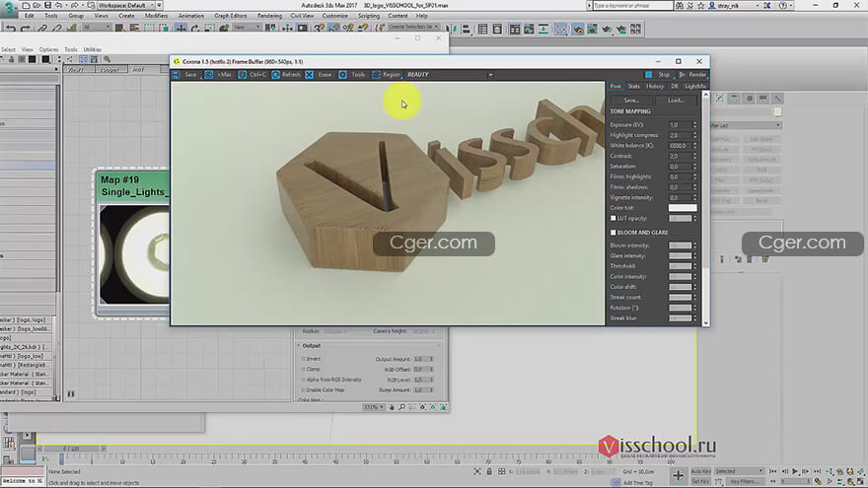Viewport: 868px width, 488px height.
Task: Open the Rendering menu
Action: pyautogui.click(x=269, y=16)
